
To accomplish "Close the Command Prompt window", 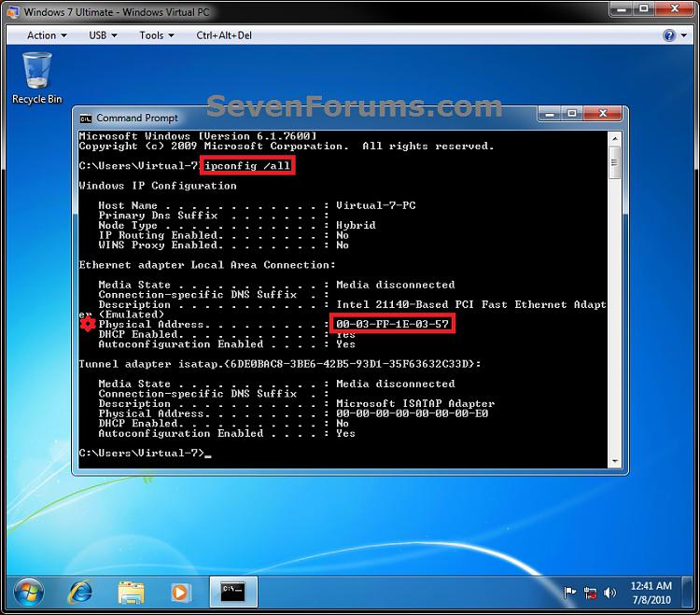I will 602,114.
